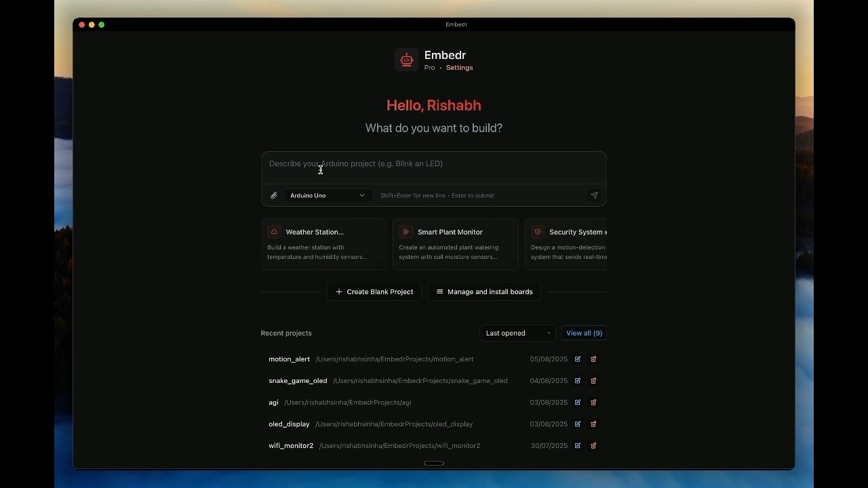The height and width of the screenshot is (488, 868).
Task: Click the Weather Station cloud icon
Action: tap(274, 232)
